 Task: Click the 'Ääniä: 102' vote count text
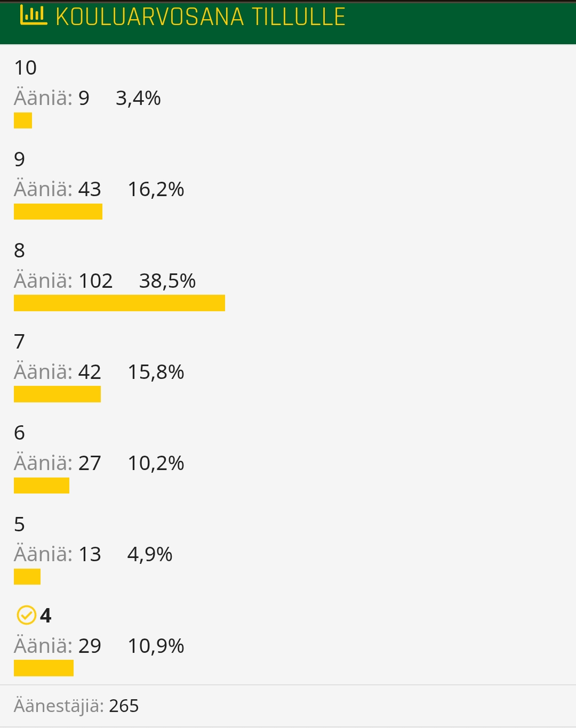point(63,281)
